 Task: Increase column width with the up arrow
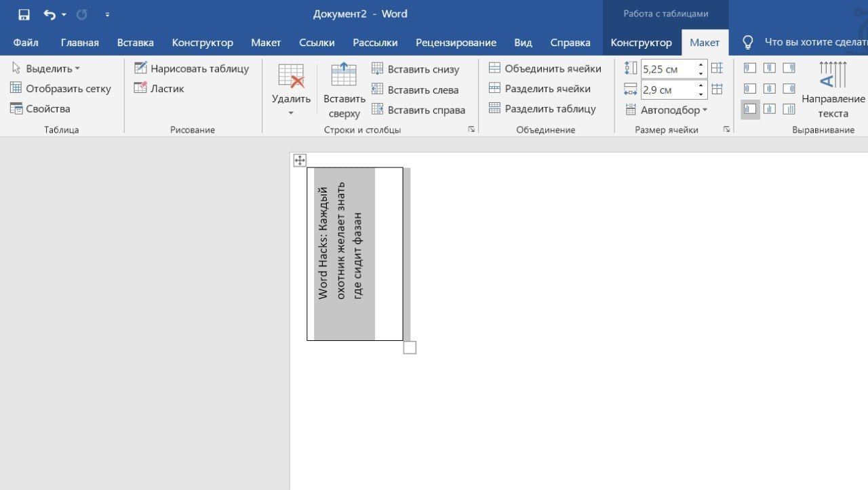701,85
